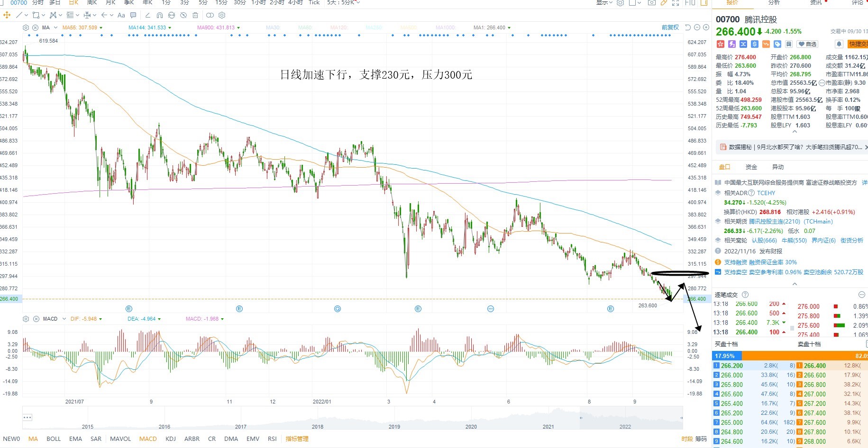Screen dimensions: 868x448
Task: Click the 前复权 adjustment button
Action: (x=670, y=27)
